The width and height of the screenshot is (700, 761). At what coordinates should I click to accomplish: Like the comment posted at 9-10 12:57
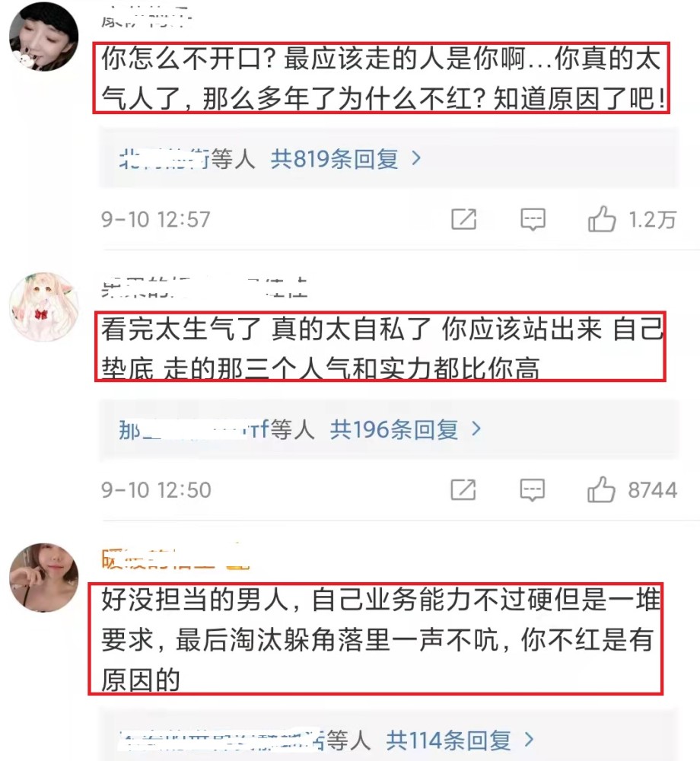tap(602, 219)
